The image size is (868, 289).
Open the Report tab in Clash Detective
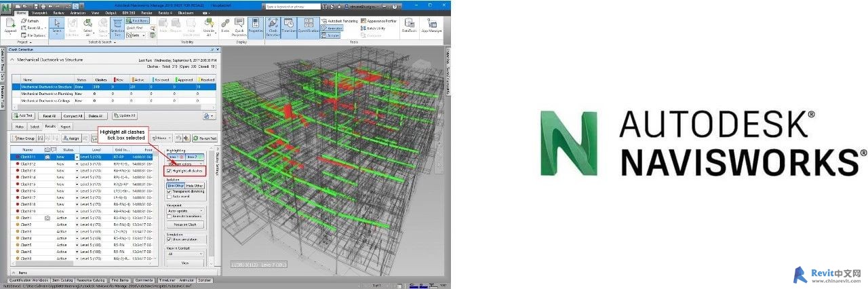(65, 127)
